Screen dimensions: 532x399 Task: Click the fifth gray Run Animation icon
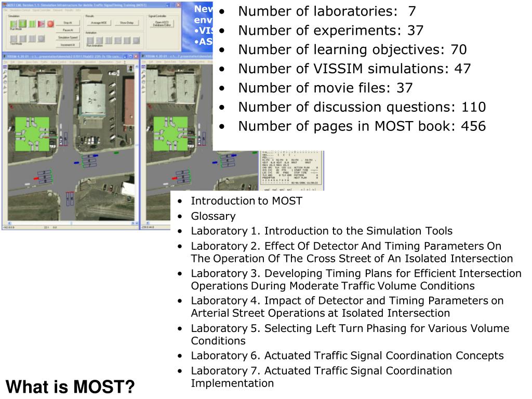pyautogui.click(x=127, y=41)
